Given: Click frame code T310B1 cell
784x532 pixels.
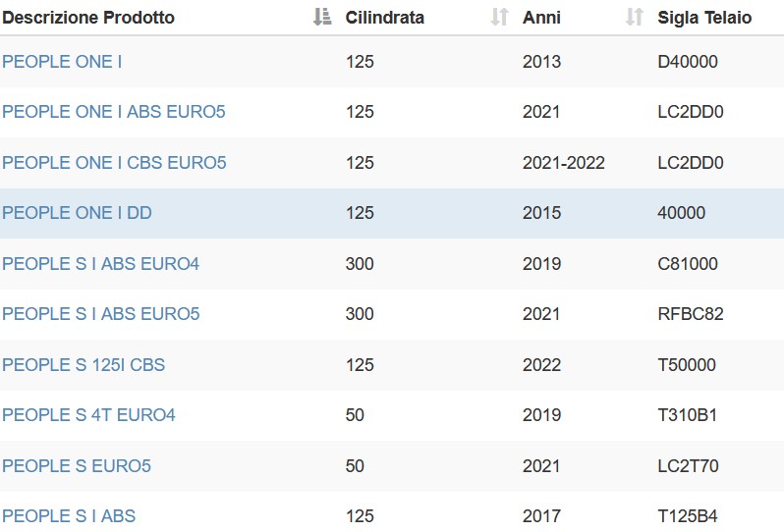Looking at the screenshot, I should 687,414.
